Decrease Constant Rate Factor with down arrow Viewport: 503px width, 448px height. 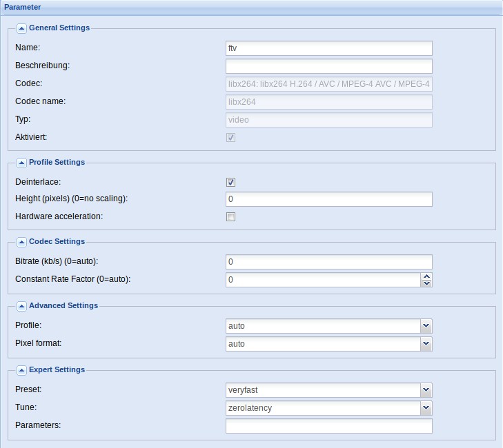pos(426,283)
